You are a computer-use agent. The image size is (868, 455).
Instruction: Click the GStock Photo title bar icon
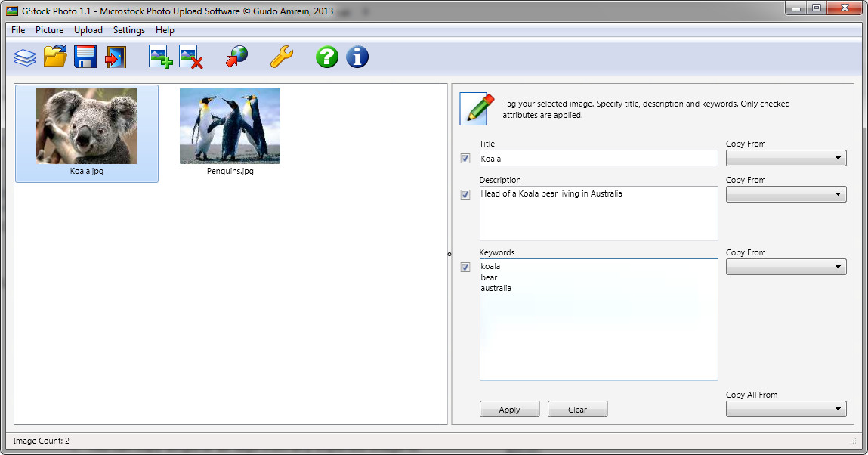(x=12, y=11)
